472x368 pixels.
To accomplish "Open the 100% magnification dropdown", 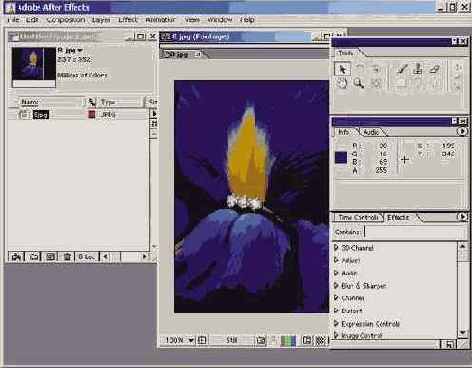I will point(180,340).
